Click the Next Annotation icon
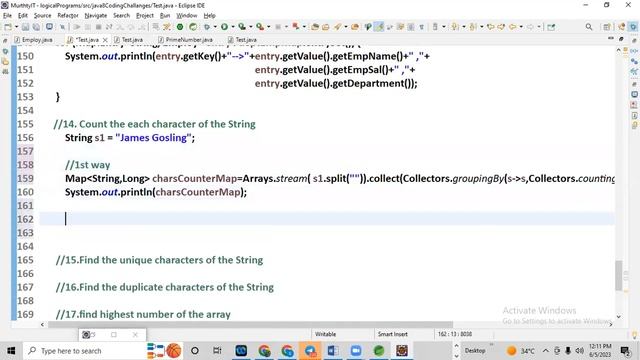The width and height of the screenshot is (640, 360). click(455, 27)
